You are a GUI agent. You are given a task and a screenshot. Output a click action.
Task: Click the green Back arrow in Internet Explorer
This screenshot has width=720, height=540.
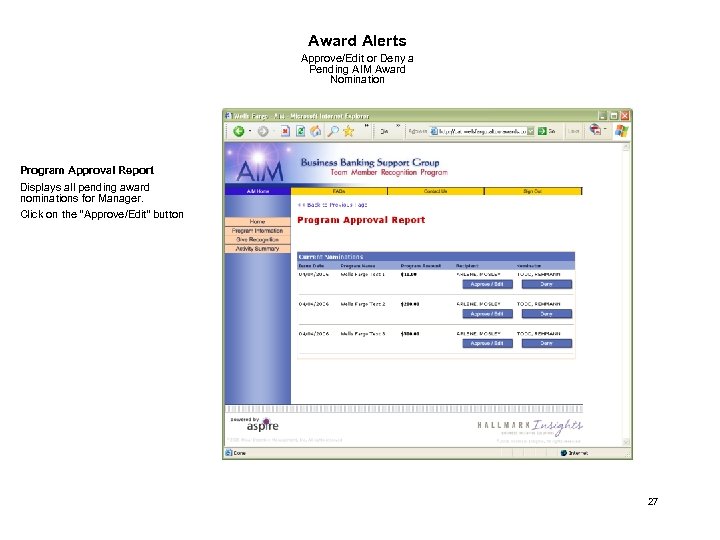coord(238,131)
